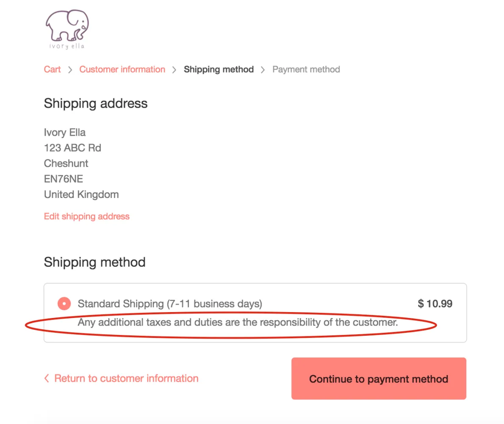Click the Shipping method breadcrumb step
The height and width of the screenshot is (424, 504).
(219, 70)
